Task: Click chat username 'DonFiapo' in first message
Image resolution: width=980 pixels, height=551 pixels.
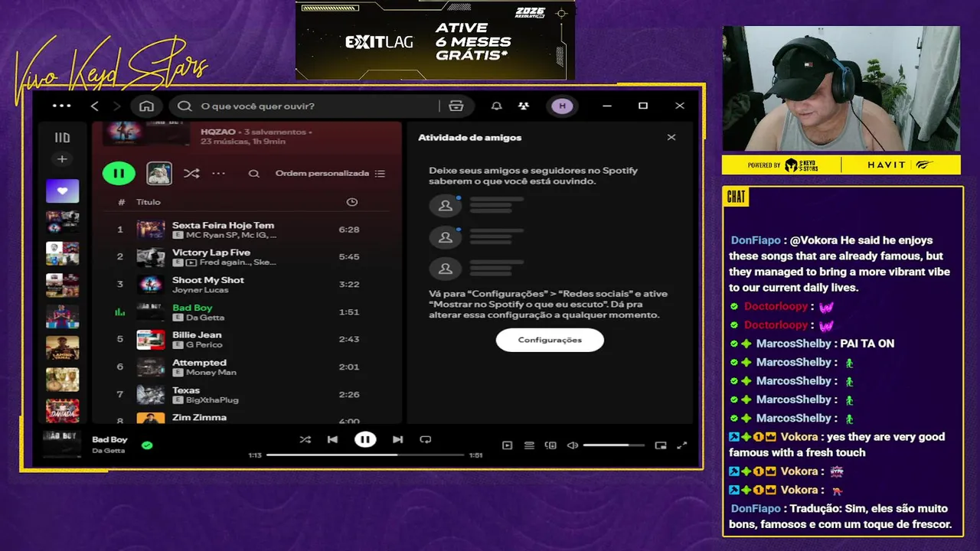Action: 756,240
